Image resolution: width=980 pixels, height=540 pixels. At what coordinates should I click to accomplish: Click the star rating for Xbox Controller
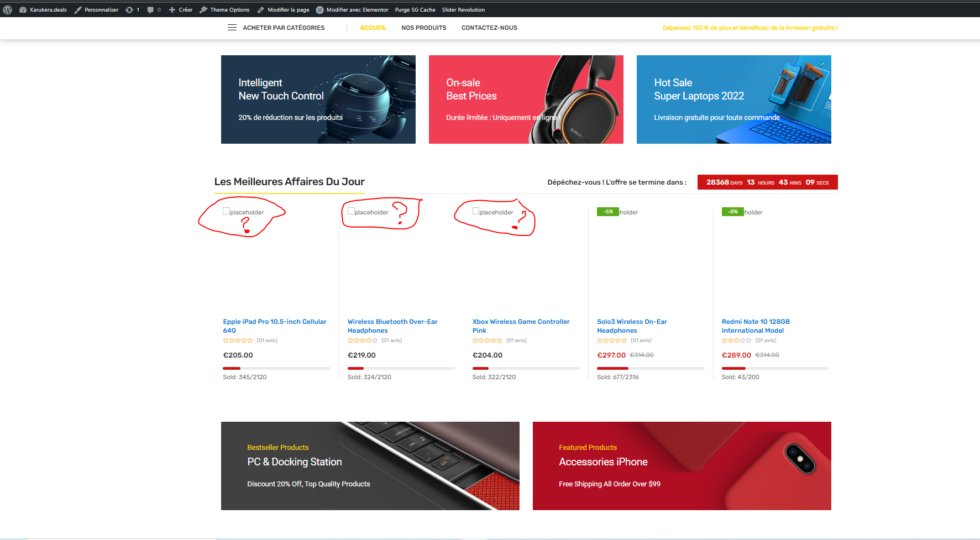(488, 340)
